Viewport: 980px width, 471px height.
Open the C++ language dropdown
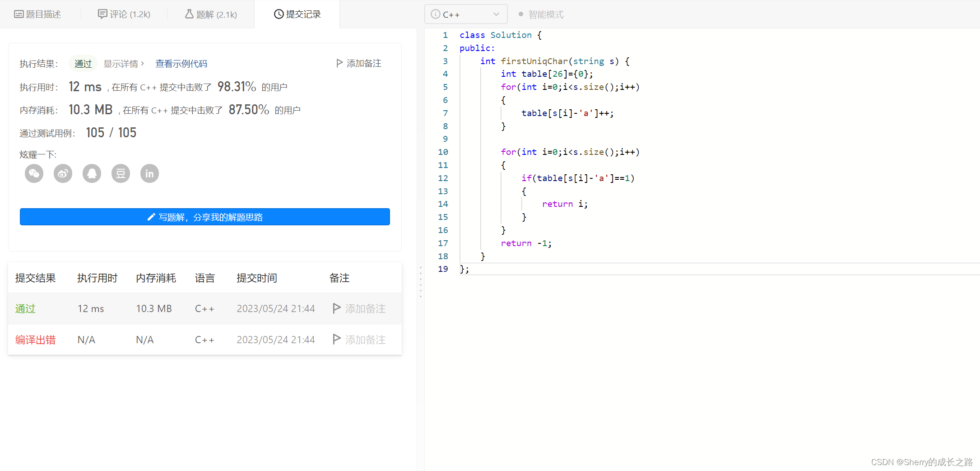click(466, 14)
